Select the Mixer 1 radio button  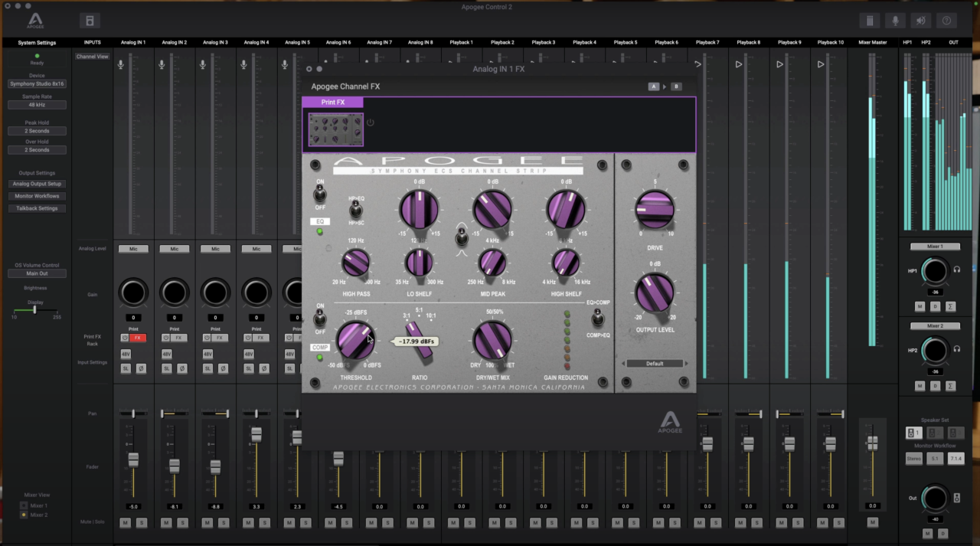pos(24,505)
